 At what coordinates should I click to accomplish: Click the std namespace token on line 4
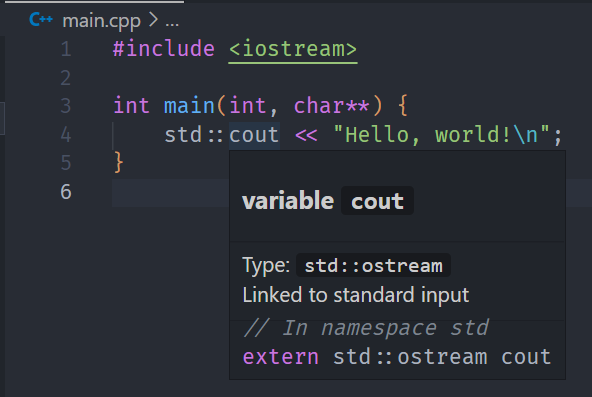pos(183,135)
